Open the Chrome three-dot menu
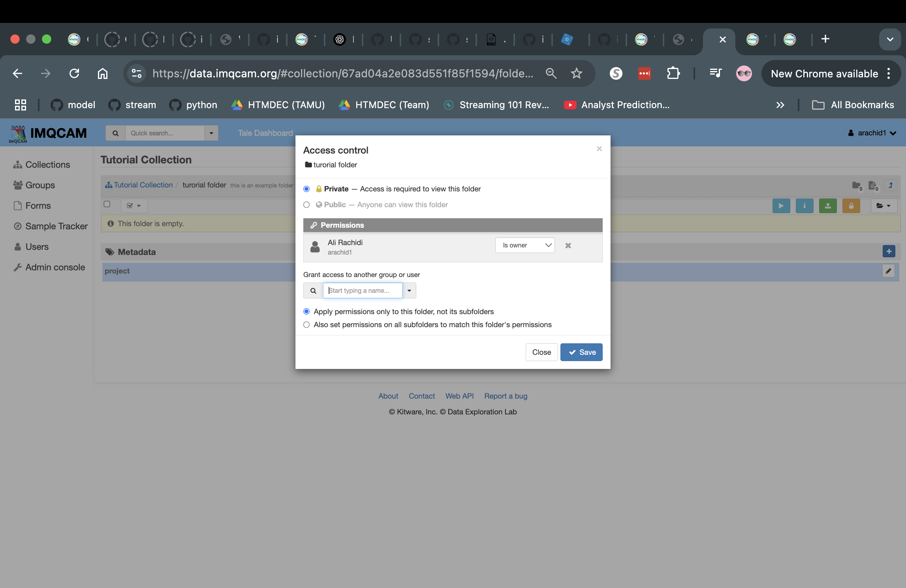906x588 pixels. [889, 73]
